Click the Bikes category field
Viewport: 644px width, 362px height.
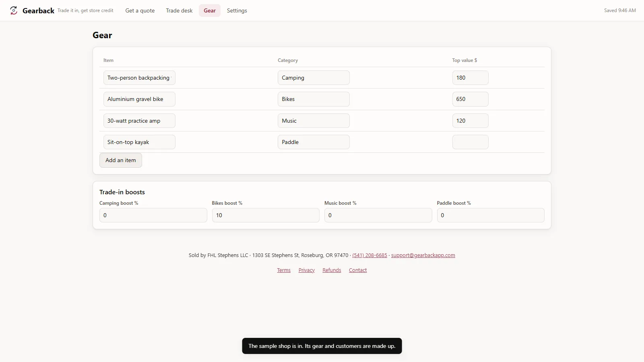click(314, 99)
